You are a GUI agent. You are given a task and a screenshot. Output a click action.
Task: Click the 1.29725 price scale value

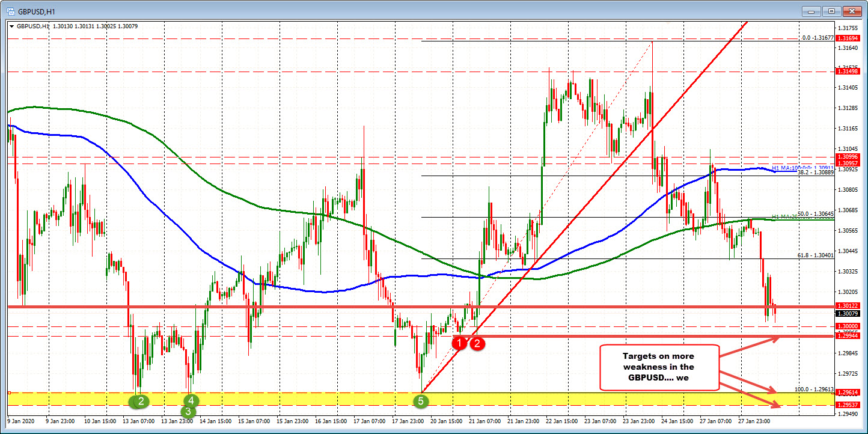(x=849, y=374)
